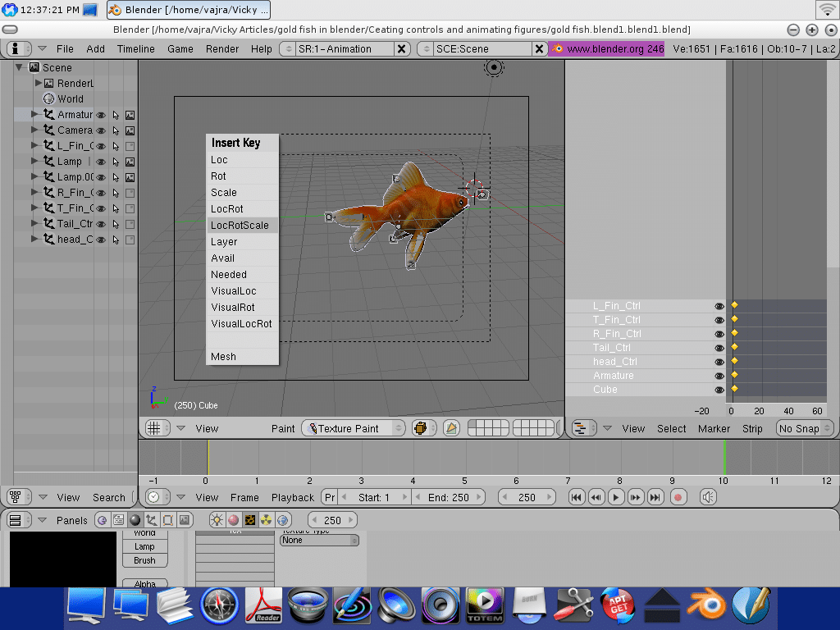840x630 pixels.
Task: Click the World buttons globe icon
Action: (283, 520)
